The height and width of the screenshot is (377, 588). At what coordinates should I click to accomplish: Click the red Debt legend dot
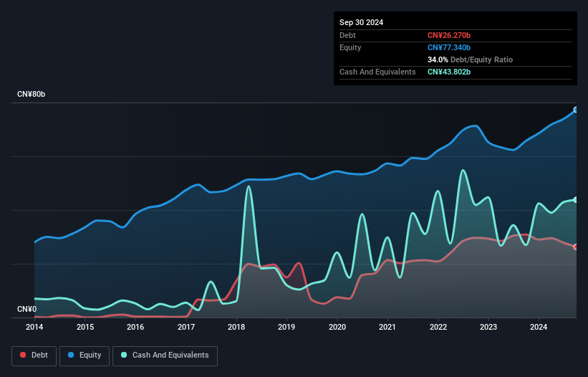23,355
